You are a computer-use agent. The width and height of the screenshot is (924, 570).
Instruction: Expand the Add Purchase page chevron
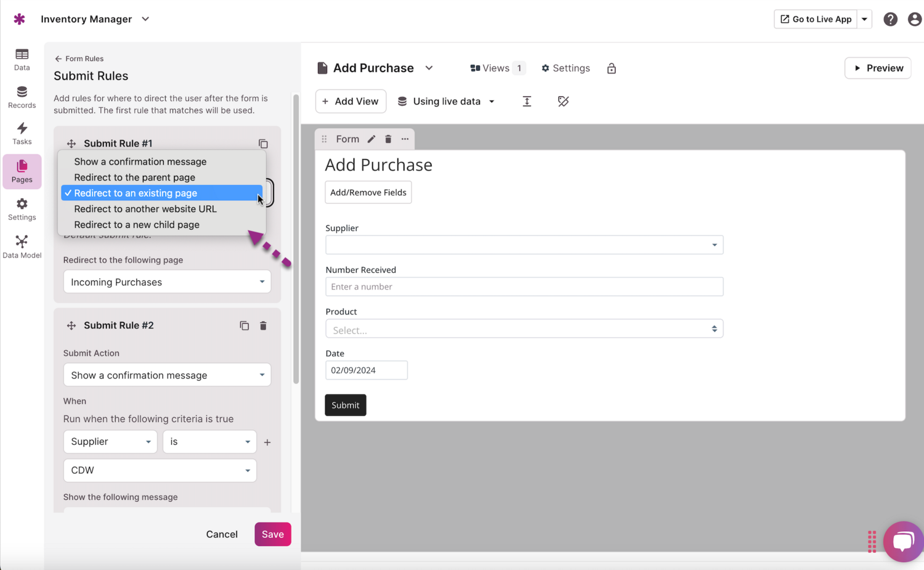(429, 68)
